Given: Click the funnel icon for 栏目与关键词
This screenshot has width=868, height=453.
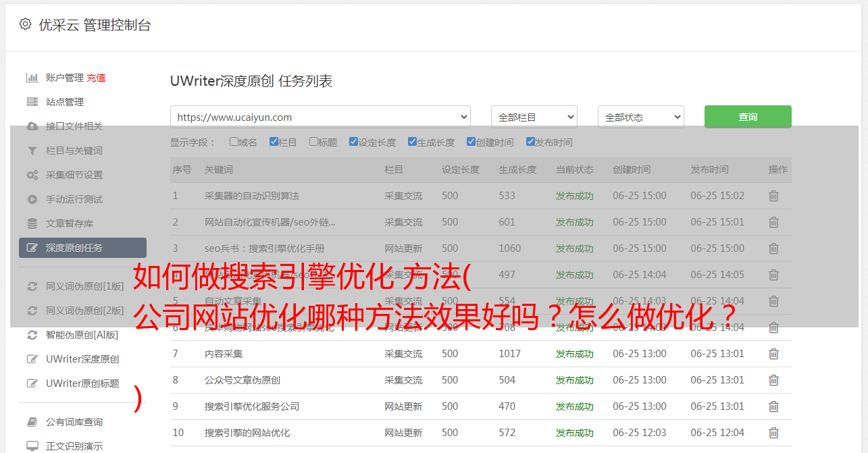Looking at the screenshot, I should tap(32, 151).
